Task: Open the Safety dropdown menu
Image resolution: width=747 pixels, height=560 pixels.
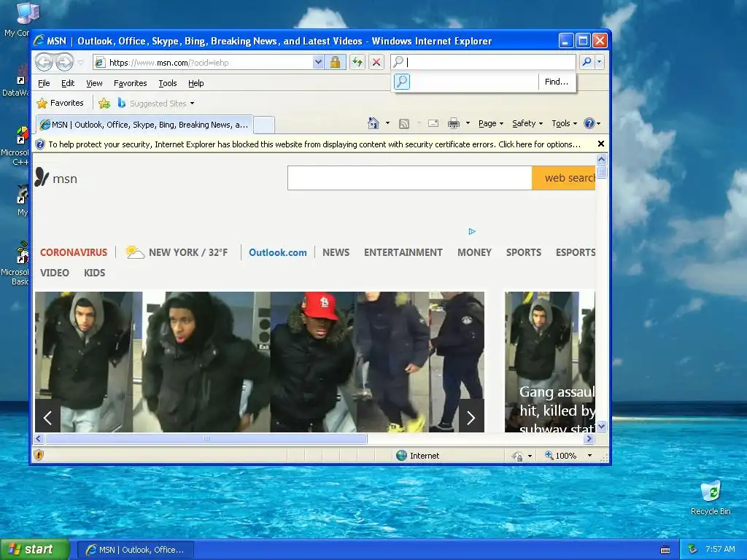Action: coord(527,123)
